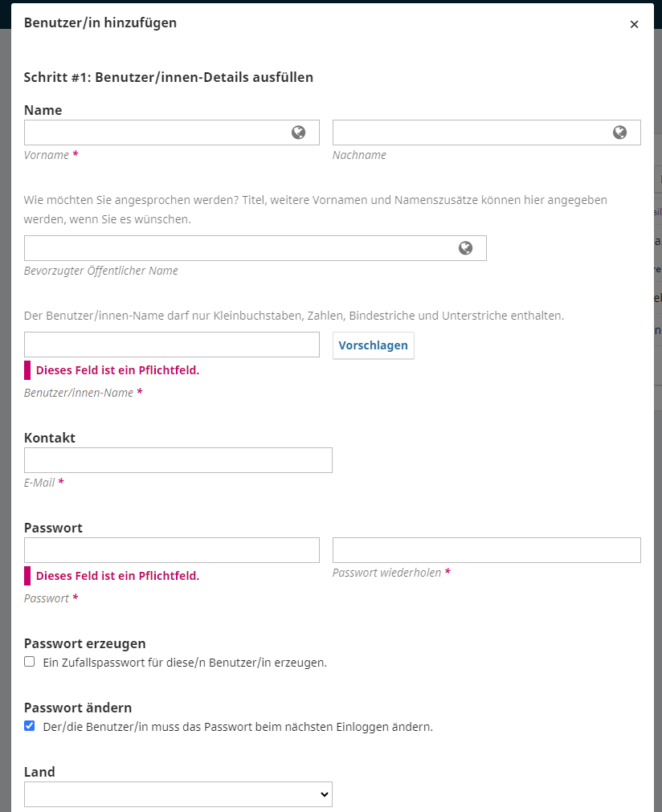Click the Zufallspasswort erzeugen label text
Image resolution: width=662 pixels, height=812 pixels.
pos(185,663)
